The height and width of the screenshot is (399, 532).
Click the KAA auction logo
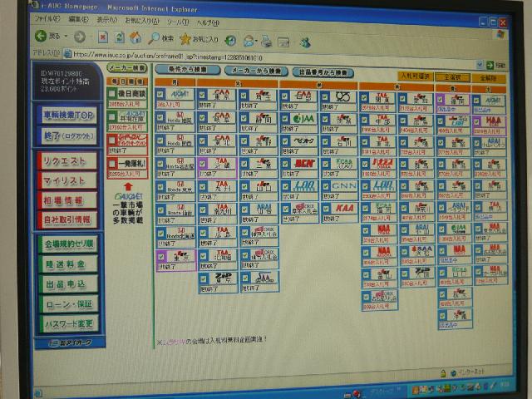coord(343,208)
